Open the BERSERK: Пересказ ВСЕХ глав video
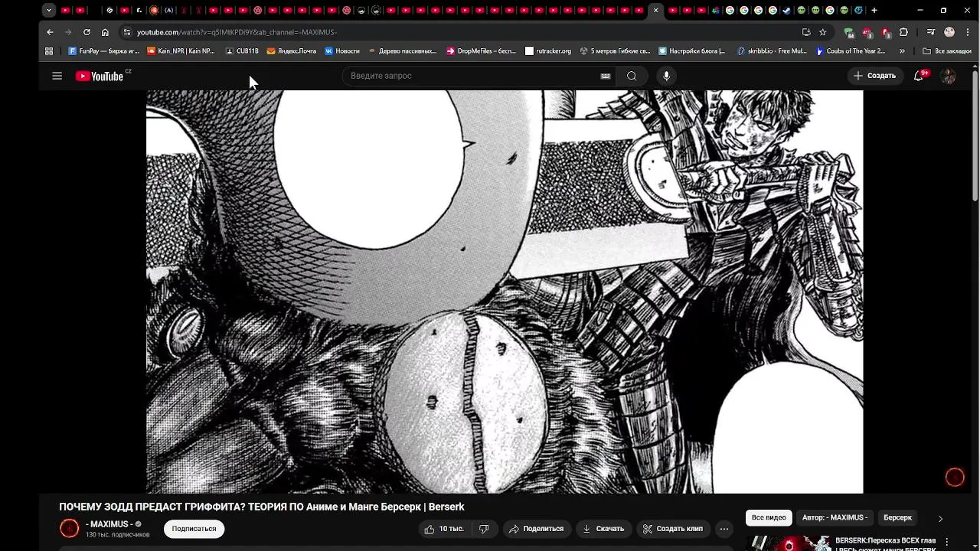Image resolution: width=980 pixels, height=551 pixels. point(886,544)
